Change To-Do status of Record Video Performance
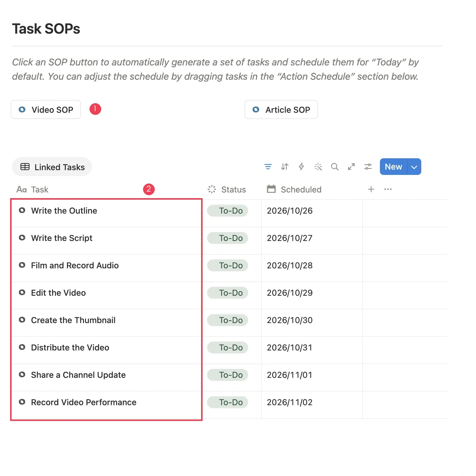This screenshot has height=476, width=476. (x=228, y=402)
